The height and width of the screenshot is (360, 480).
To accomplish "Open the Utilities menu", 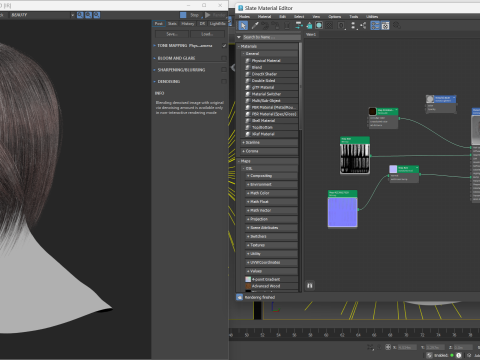I will [372, 17].
